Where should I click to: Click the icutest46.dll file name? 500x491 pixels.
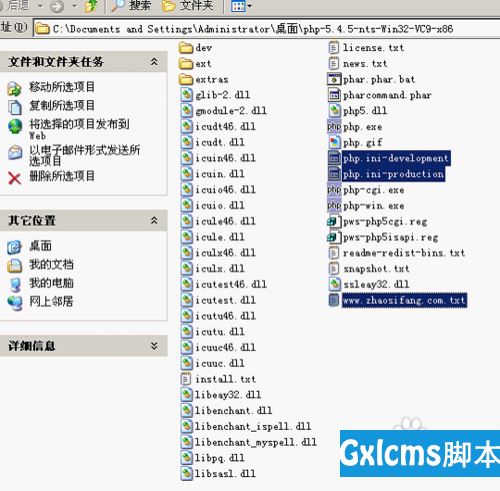coord(231,284)
